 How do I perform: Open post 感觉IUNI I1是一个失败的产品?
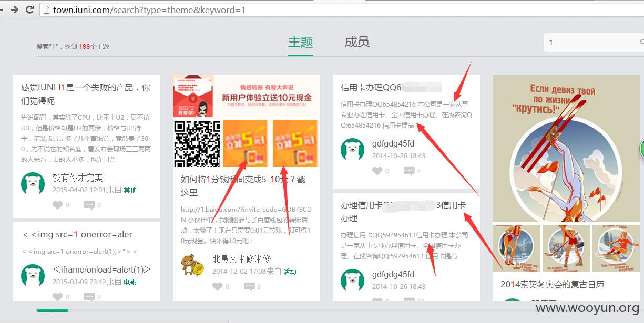pos(86,94)
